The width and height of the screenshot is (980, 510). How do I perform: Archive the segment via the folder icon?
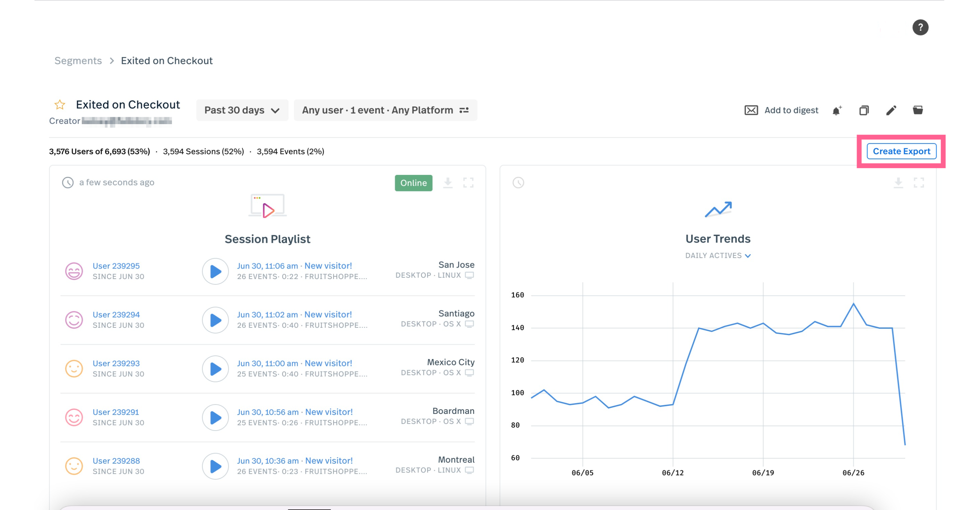tap(917, 110)
